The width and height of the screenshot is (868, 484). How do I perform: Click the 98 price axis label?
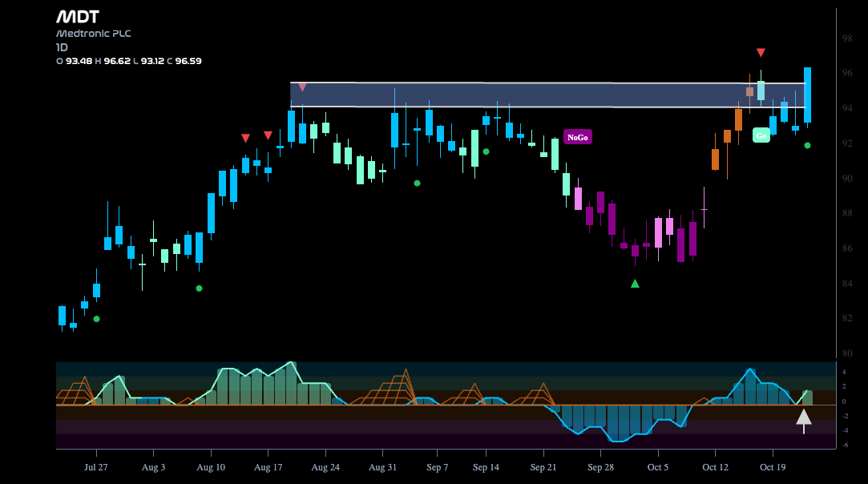point(847,38)
